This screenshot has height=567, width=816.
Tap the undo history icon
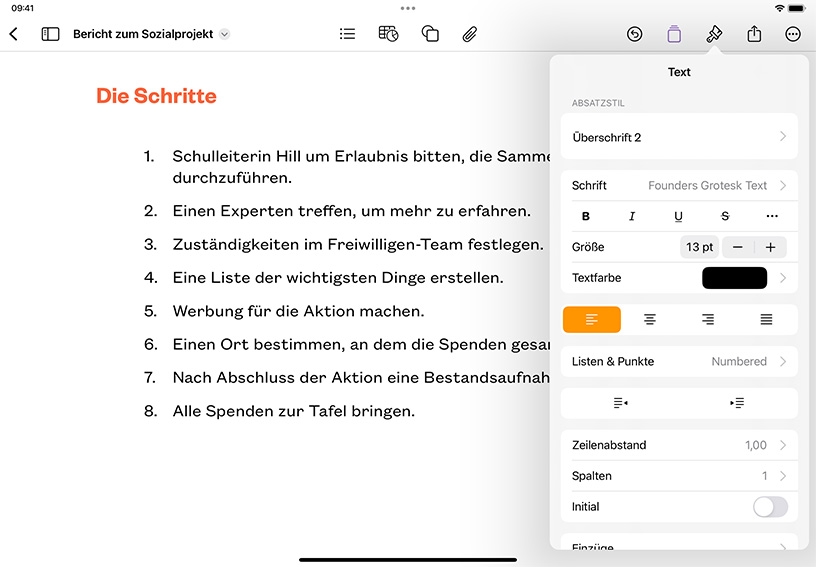[634, 34]
